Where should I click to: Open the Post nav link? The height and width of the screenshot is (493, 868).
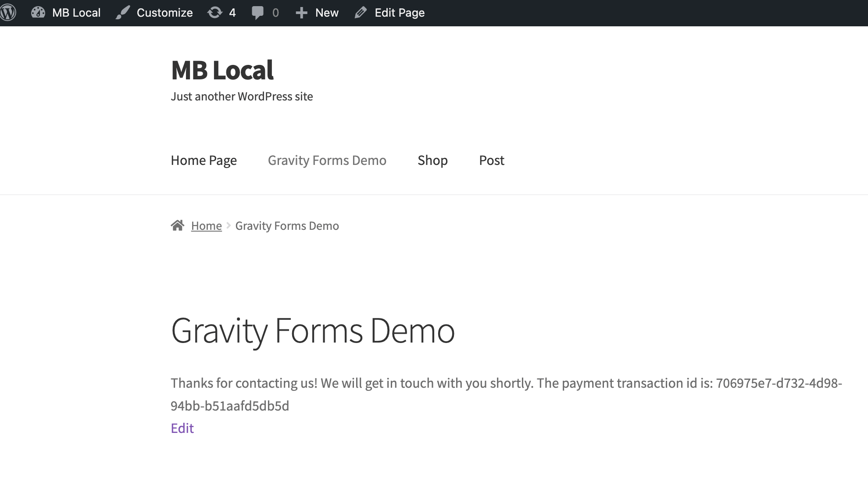coord(492,161)
